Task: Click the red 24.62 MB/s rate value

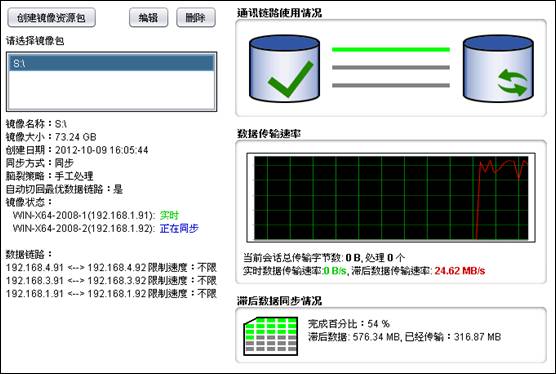Action: coord(460,271)
